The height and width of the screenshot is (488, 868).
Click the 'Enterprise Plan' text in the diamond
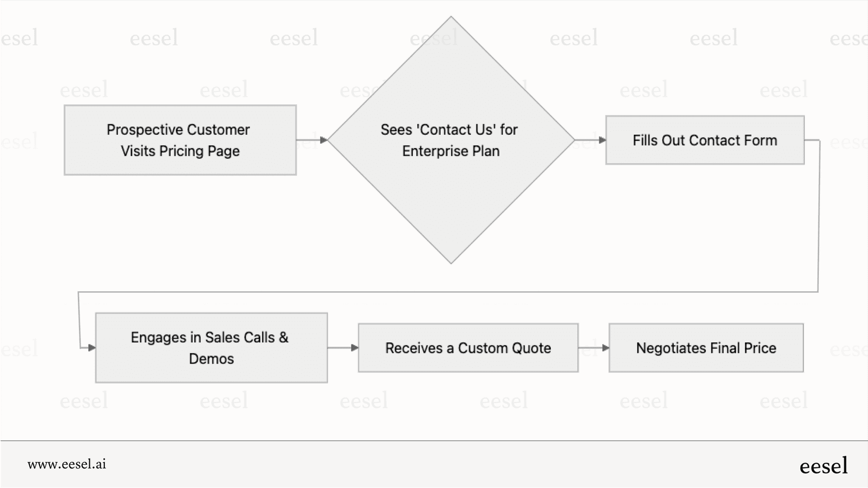(451, 151)
